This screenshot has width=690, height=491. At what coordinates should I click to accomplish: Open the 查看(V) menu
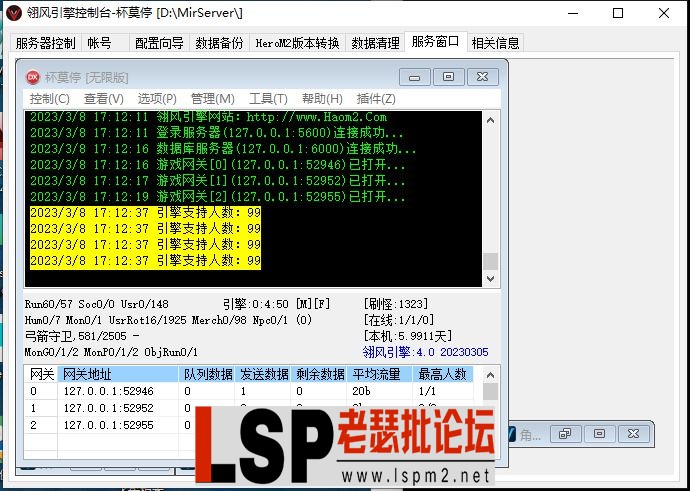(103, 99)
